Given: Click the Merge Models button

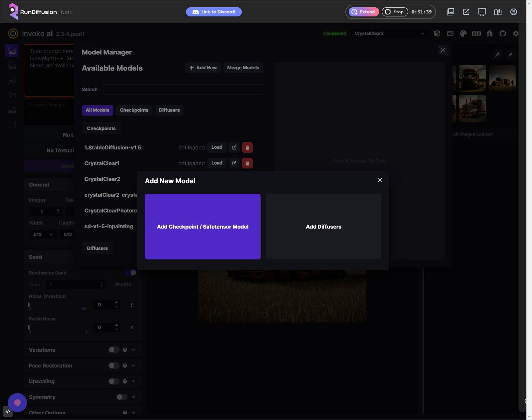Looking at the screenshot, I should point(243,68).
